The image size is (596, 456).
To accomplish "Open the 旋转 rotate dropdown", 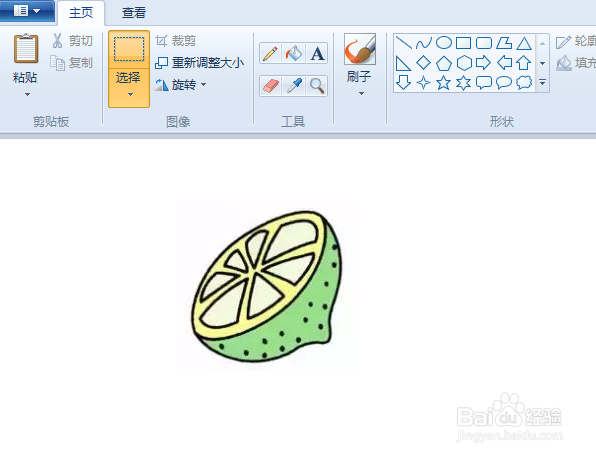I will point(181,84).
